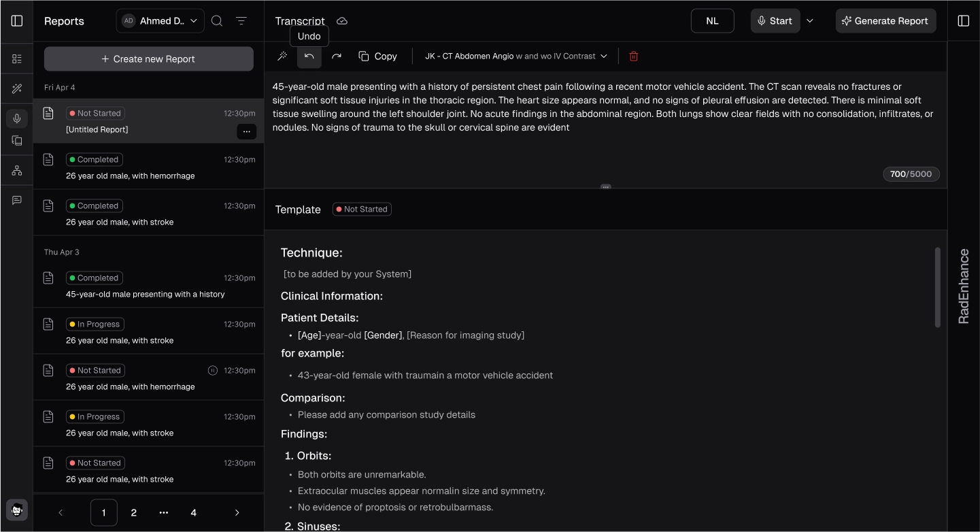Click Please add any comparison study details

coord(386,415)
